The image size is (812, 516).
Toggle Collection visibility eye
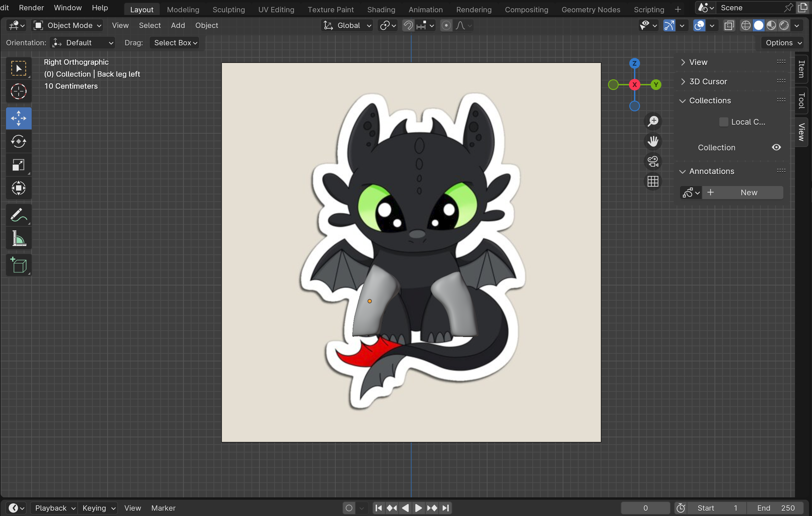(x=776, y=147)
